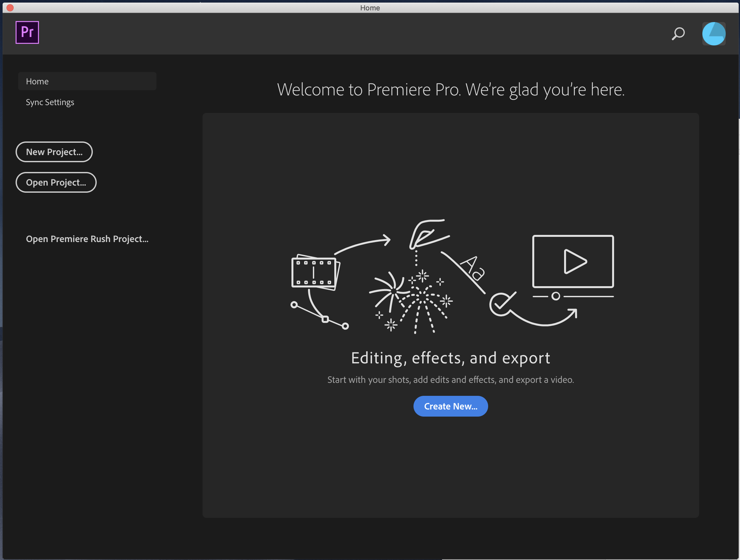The width and height of the screenshot is (740, 560).
Task: Click the Premiere Pro icon in top left
Action: tap(27, 32)
